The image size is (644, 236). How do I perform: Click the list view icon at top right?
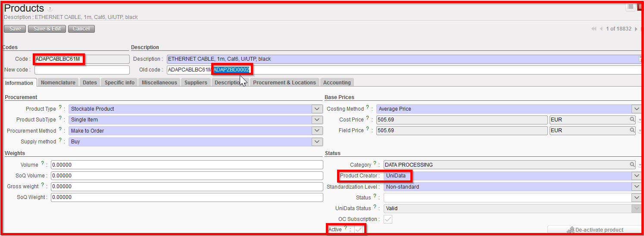coord(630,7)
